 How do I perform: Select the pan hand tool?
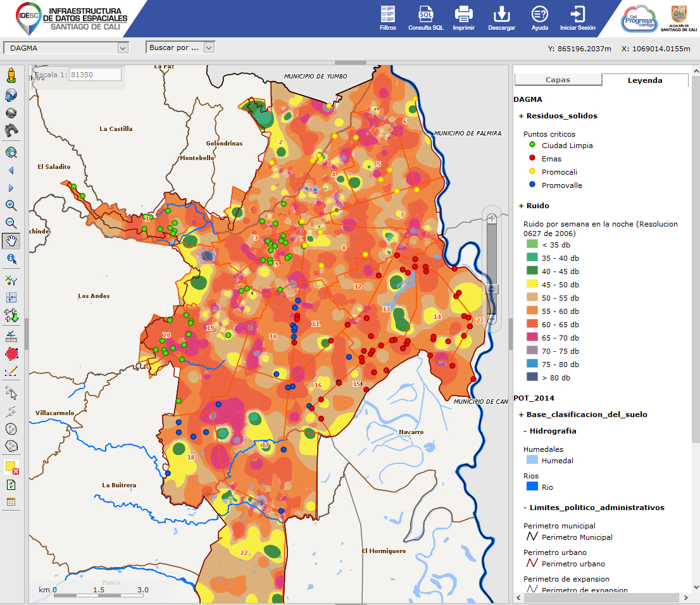pos(11,240)
